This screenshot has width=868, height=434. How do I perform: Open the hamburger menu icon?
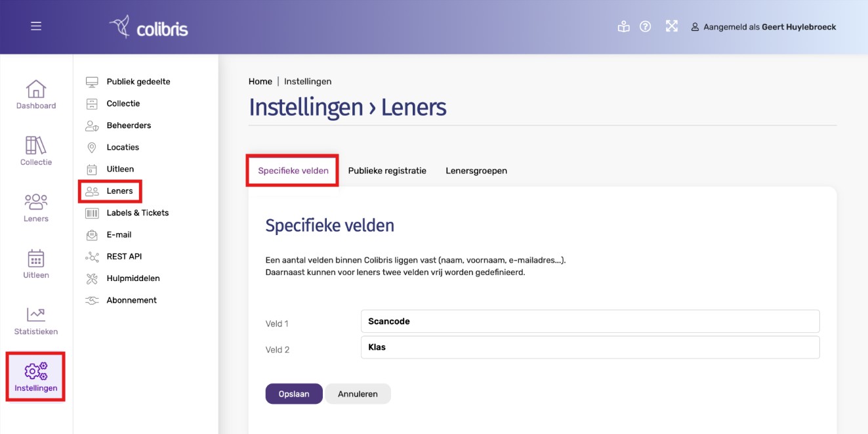[x=36, y=26]
